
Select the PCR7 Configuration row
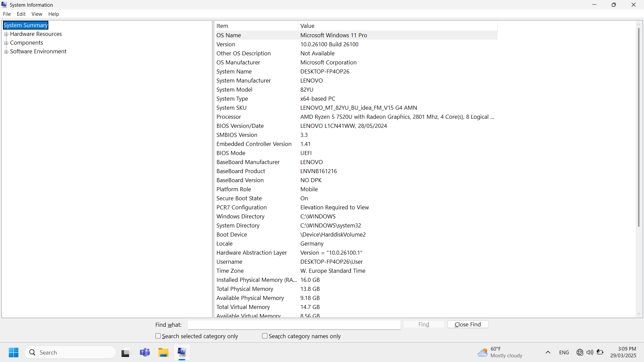coord(356,207)
